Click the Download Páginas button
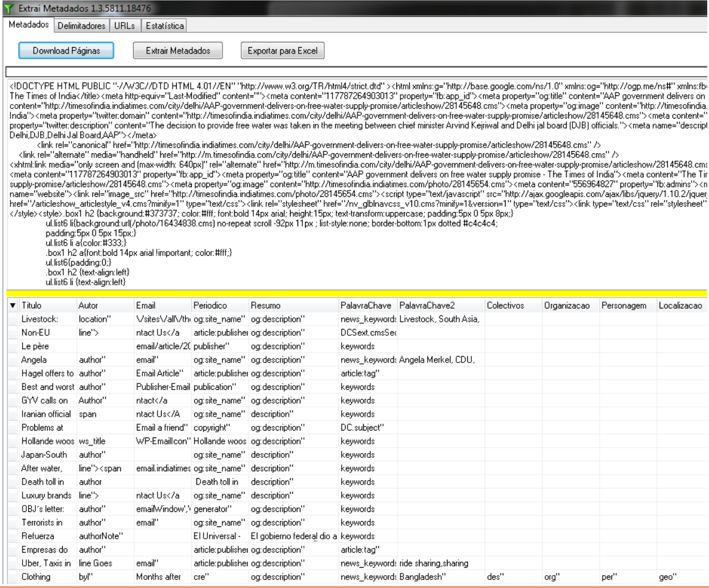The width and height of the screenshot is (709, 588). pos(66,51)
